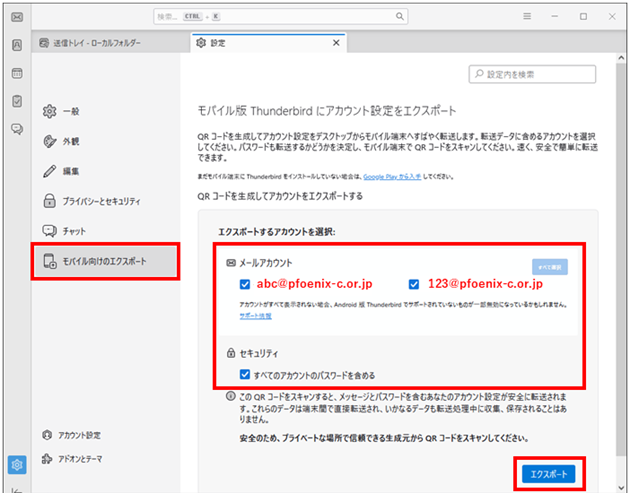
Task: Uncheck the 123@pfoenix-c.or.jp account checkbox
Action: [414, 284]
